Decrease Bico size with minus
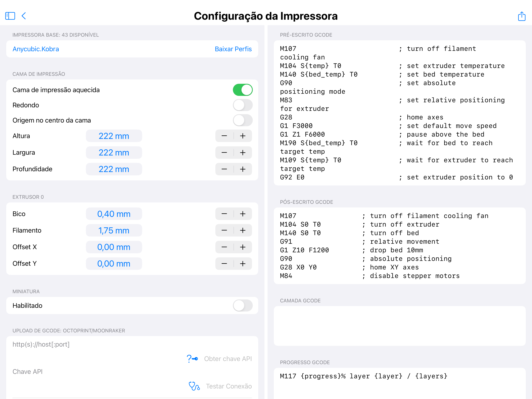532x399 pixels. coord(224,214)
